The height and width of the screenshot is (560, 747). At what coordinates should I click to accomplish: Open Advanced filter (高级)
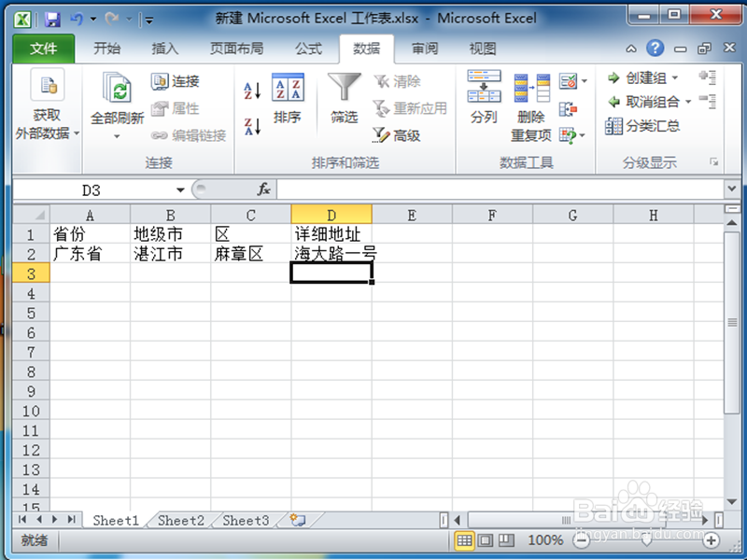(396, 135)
